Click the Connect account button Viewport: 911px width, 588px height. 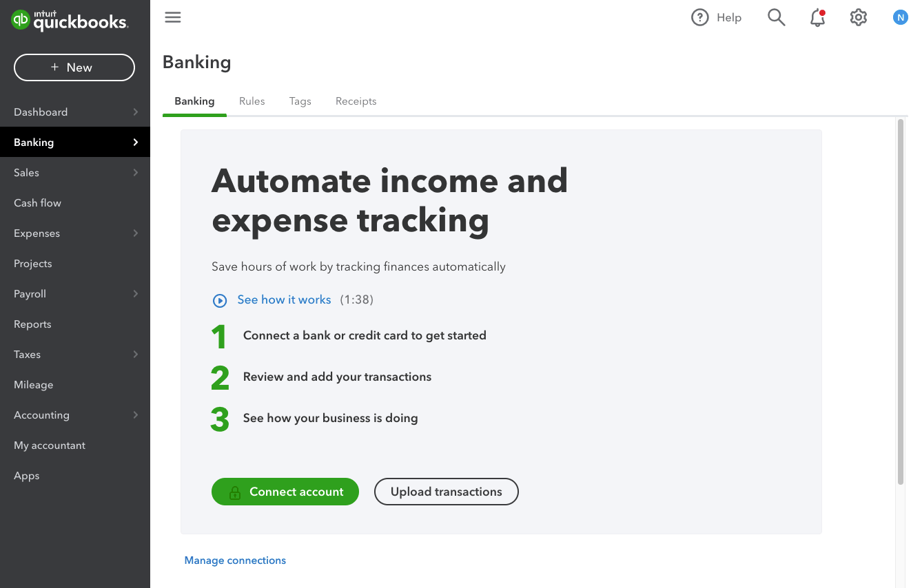[285, 492]
